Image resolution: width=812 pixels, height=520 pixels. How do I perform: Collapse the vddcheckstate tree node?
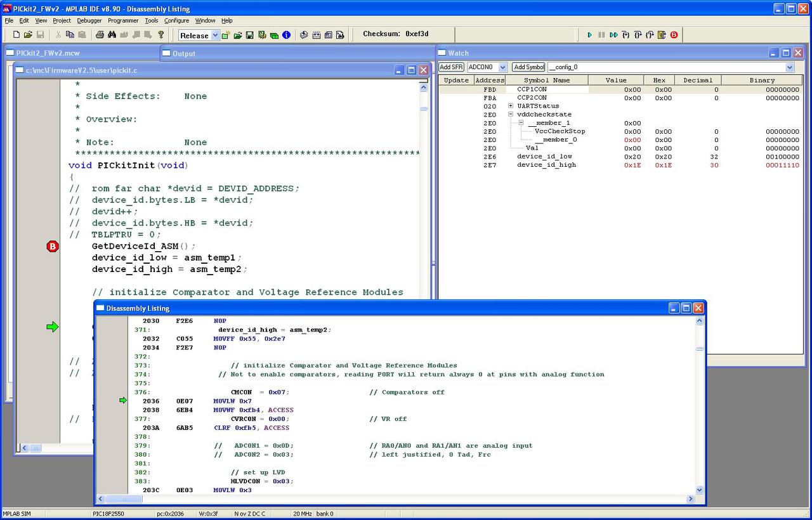pos(511,115)
